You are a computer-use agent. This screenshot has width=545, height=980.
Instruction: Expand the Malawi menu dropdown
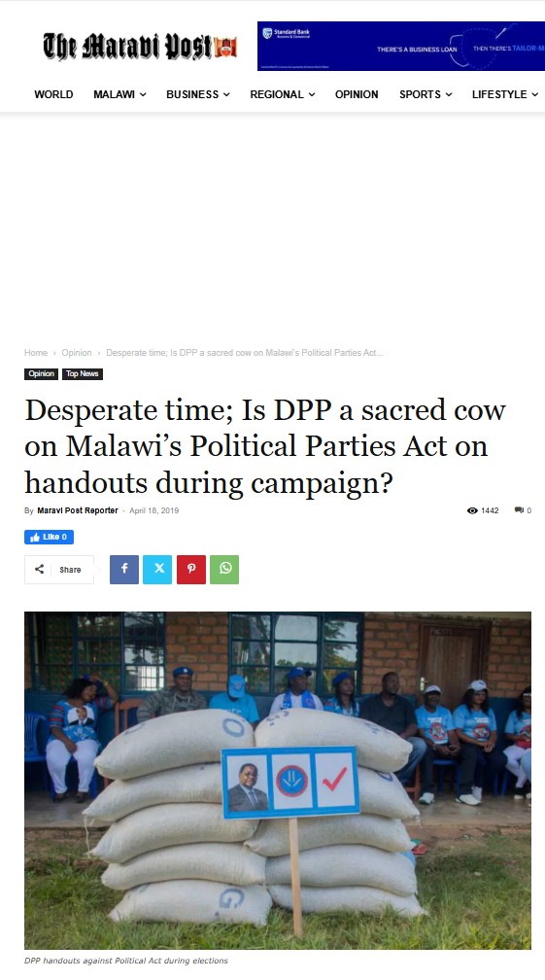[x=119, y=94]
